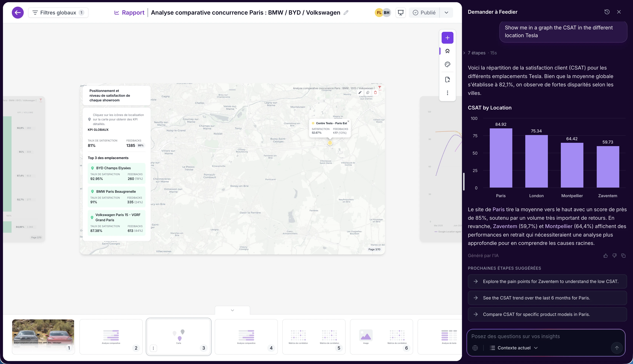The image size is (633, 364).
Task: Open Filtres globaux filter menu
Action: click(58, 13)
